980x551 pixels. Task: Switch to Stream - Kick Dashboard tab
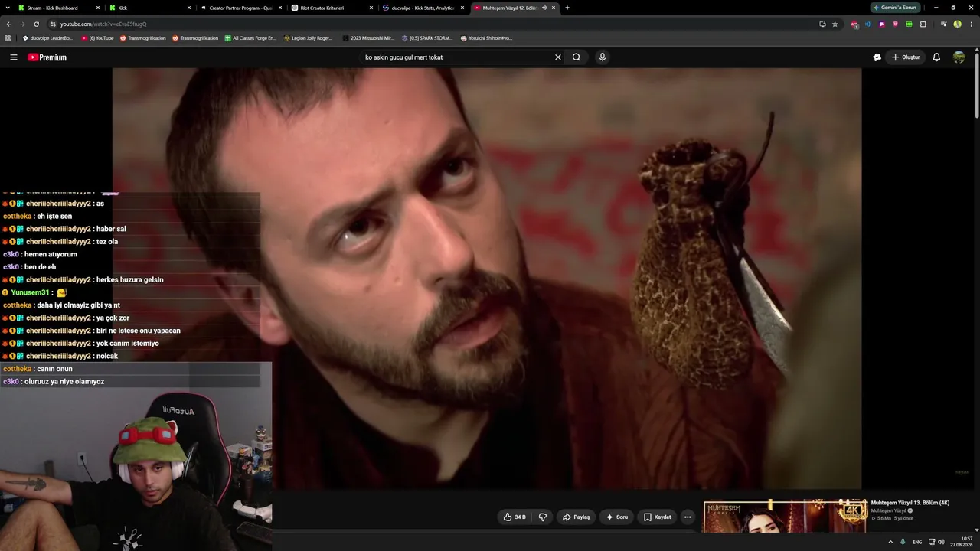pyautogui.click(x=59, y=8)
